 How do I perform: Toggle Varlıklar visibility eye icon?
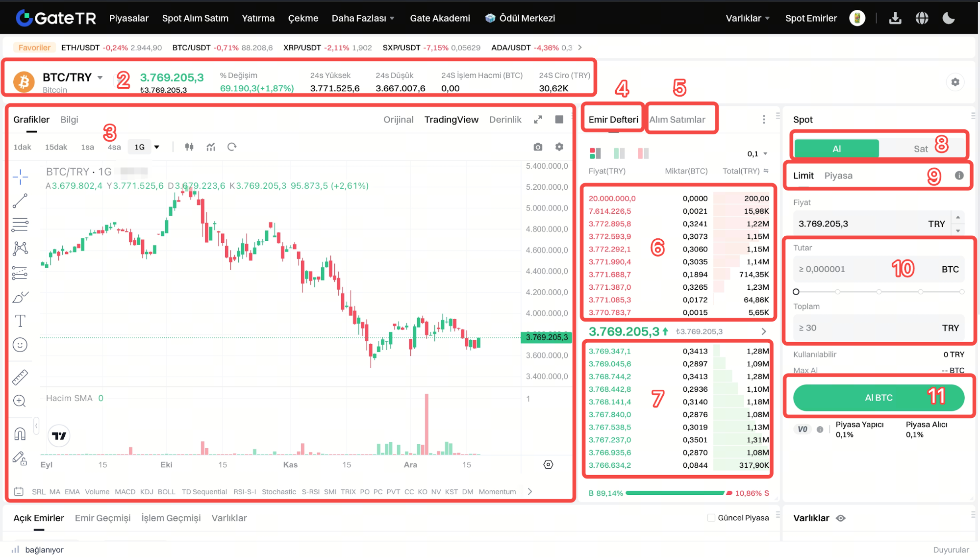click(841, 518)
